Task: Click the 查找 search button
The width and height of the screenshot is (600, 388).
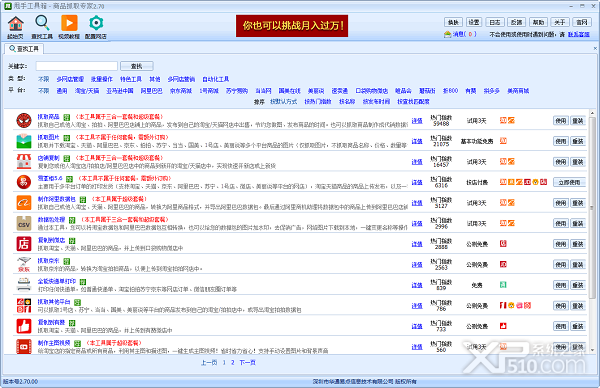Action: (137, 66)
